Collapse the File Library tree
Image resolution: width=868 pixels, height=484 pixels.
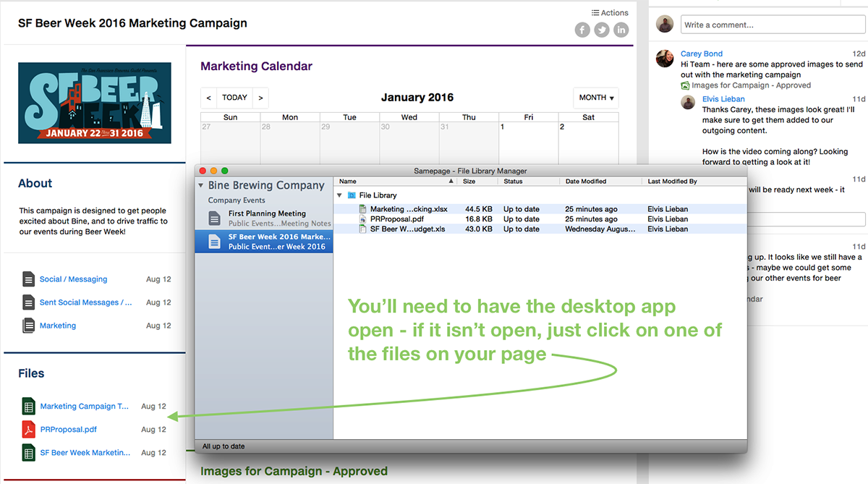click(340, 195)
